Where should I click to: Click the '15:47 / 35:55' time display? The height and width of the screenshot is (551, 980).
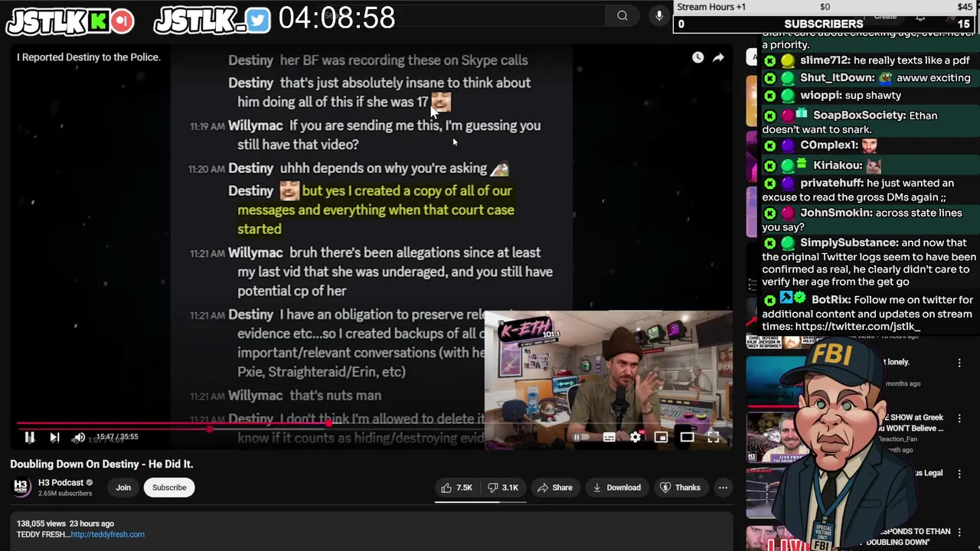point(117,437)
